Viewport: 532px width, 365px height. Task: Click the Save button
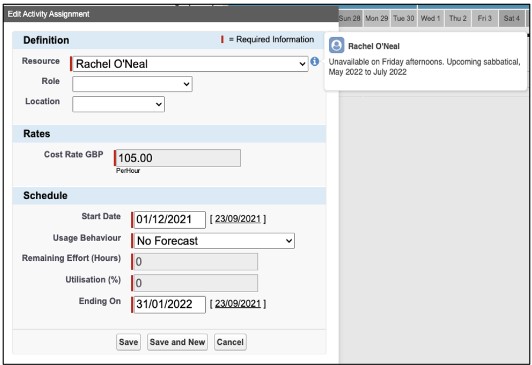tap(128, 342)
